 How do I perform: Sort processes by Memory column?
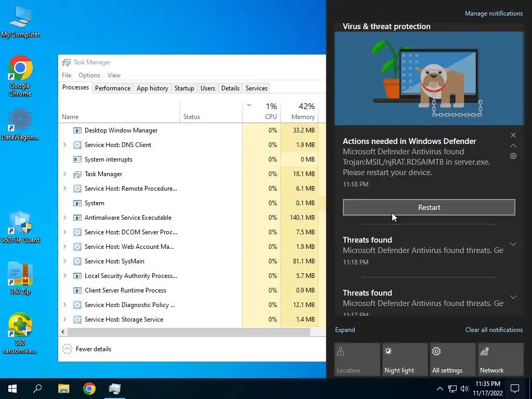pyautogui.click(x=299, y=112)
